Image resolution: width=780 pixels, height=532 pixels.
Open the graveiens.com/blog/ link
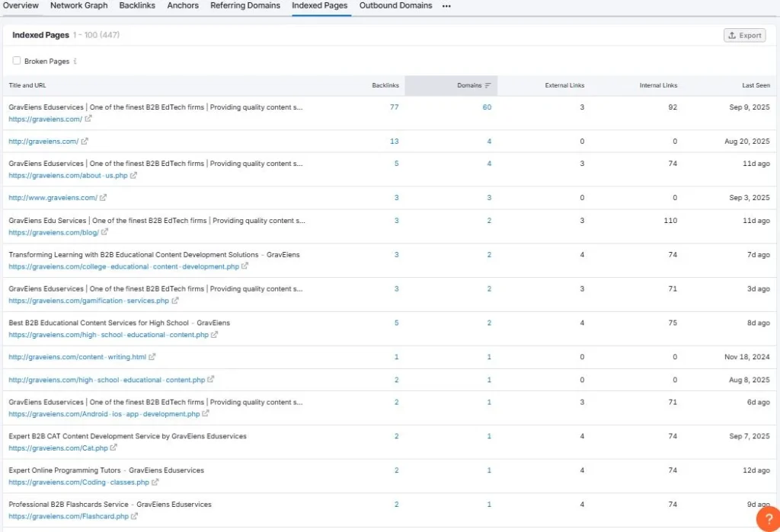(54, 233)
